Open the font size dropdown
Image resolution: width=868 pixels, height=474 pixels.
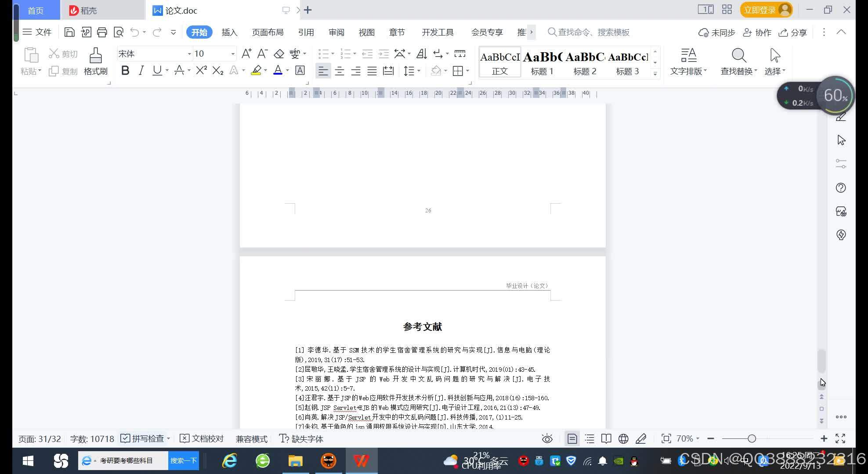(x=233, y=54)
